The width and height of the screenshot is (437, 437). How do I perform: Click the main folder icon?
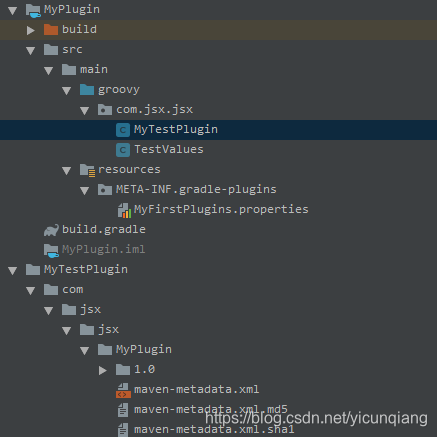69,69
